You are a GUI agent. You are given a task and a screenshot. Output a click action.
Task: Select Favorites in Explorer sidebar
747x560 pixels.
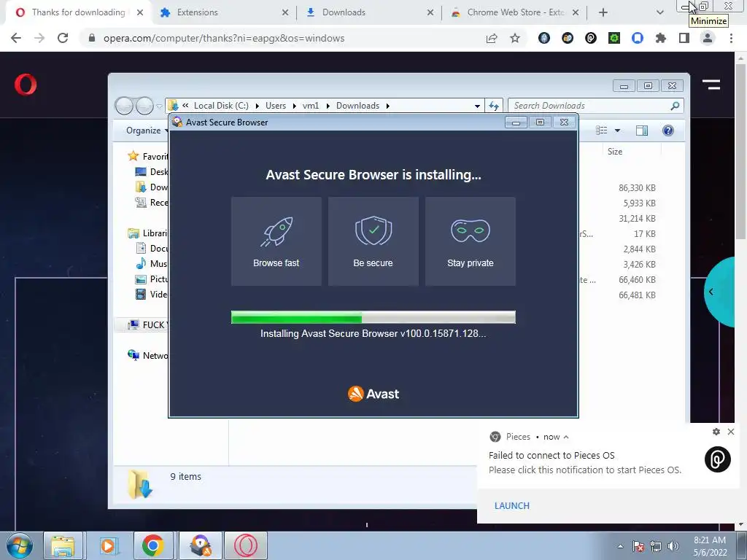pos(147,156)
